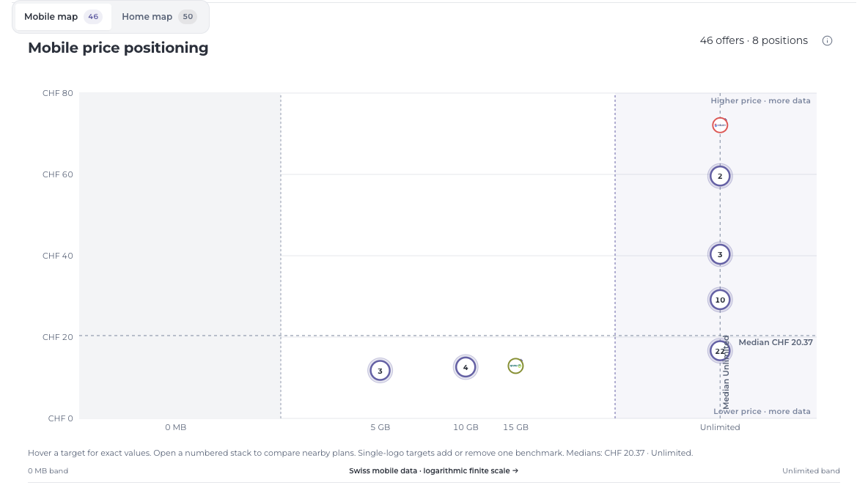Viewport: 868px width, 488px height.
Task: Switch to the Mobile map tab
Action: 62,17
